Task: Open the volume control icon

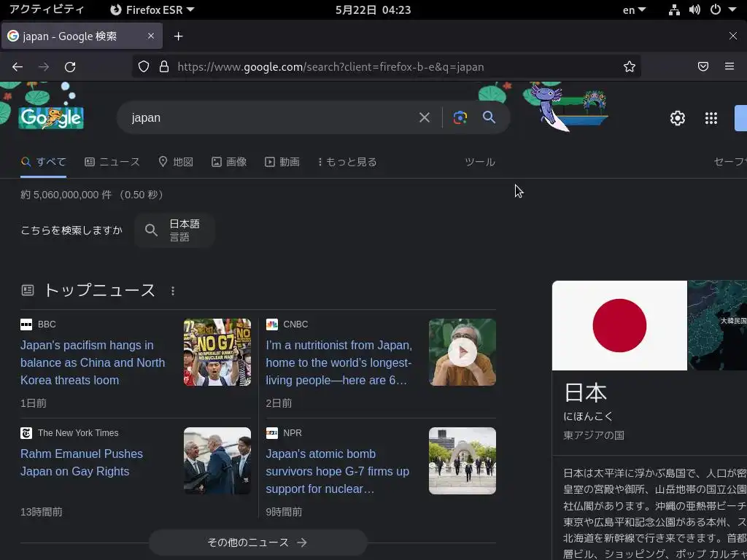Action: (694, 9)
